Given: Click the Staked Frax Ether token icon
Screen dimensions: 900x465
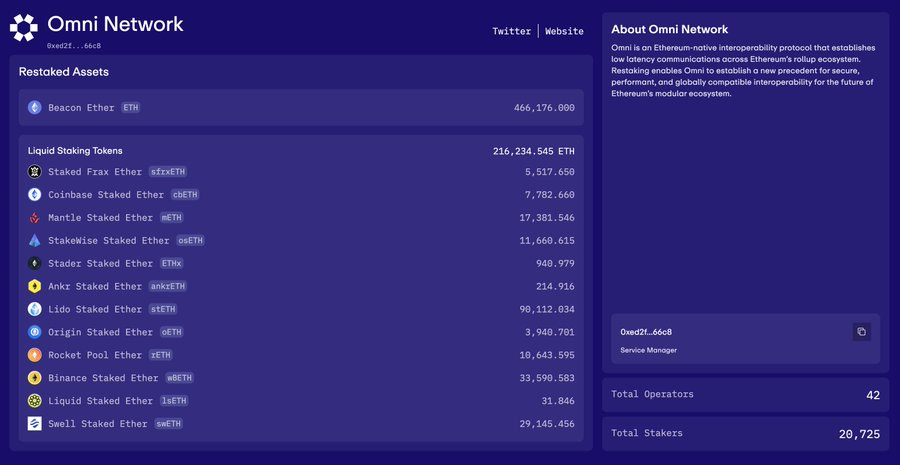Looking at the screenshot, I should tap(34, 172).
